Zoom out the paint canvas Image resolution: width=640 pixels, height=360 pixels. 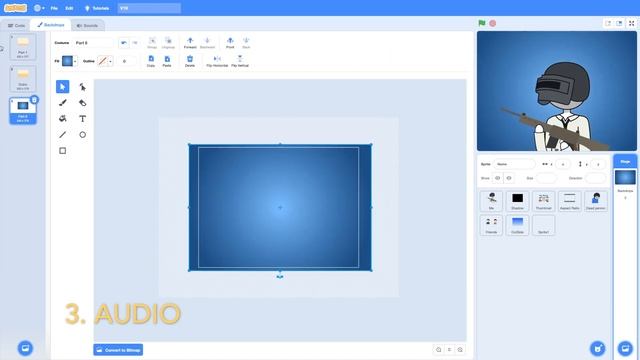point(438,350)
